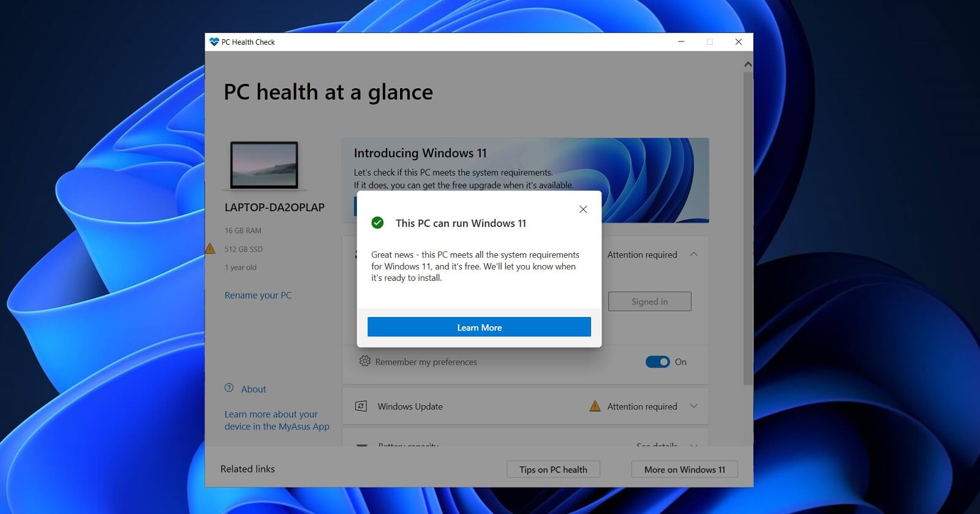980x514 pixels.
Task: Expand the Battery capacity details chevron
Action: 694,445
